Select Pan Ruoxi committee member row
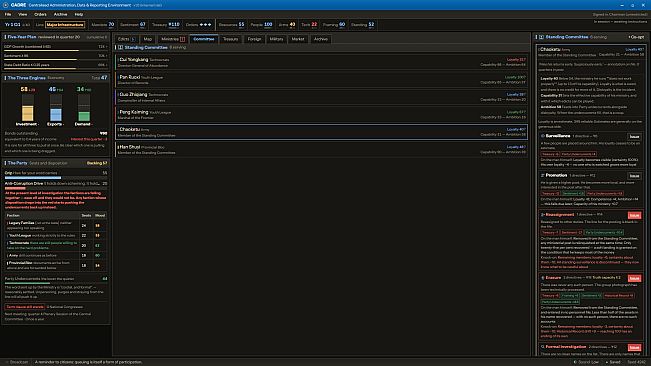The width and height of the screenshot is (651, 366). tap(321, 80)
